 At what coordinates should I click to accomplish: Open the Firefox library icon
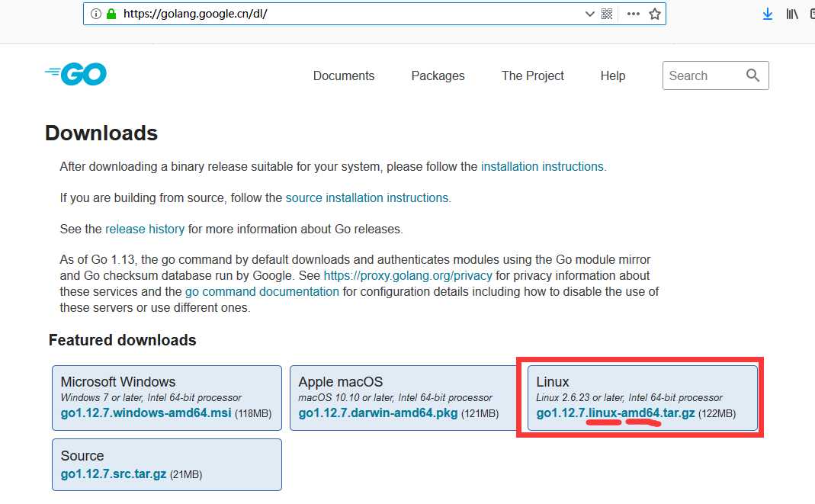pyautogui.click(x=792, y=14)
